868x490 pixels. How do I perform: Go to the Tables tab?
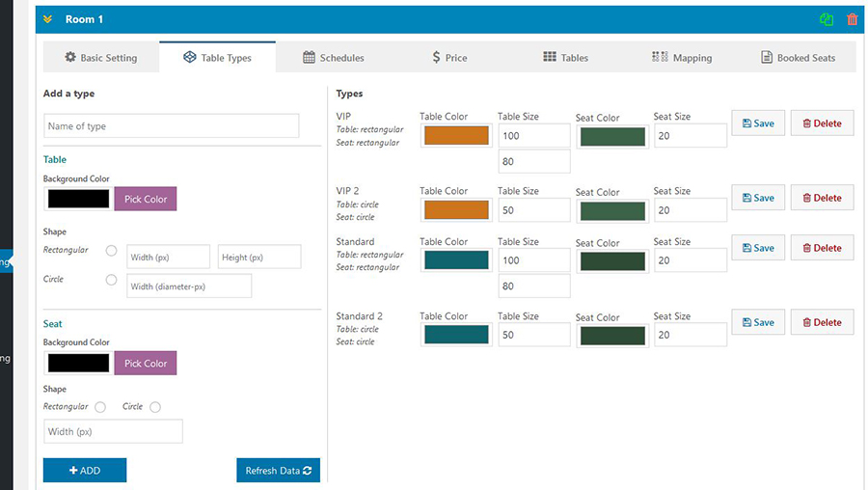tap(565, 58)
